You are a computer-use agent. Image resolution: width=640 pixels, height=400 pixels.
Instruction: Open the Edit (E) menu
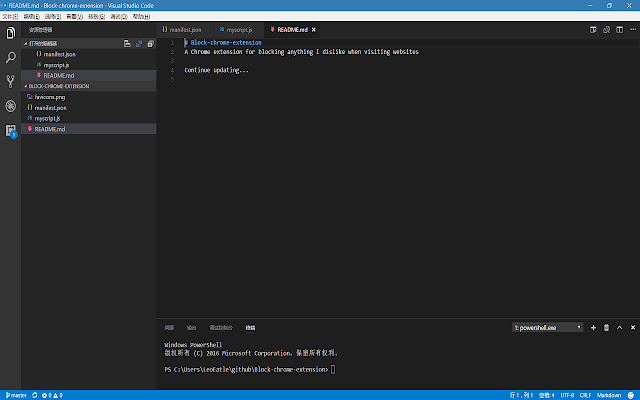pyautogui.click(x=31, y=17)
